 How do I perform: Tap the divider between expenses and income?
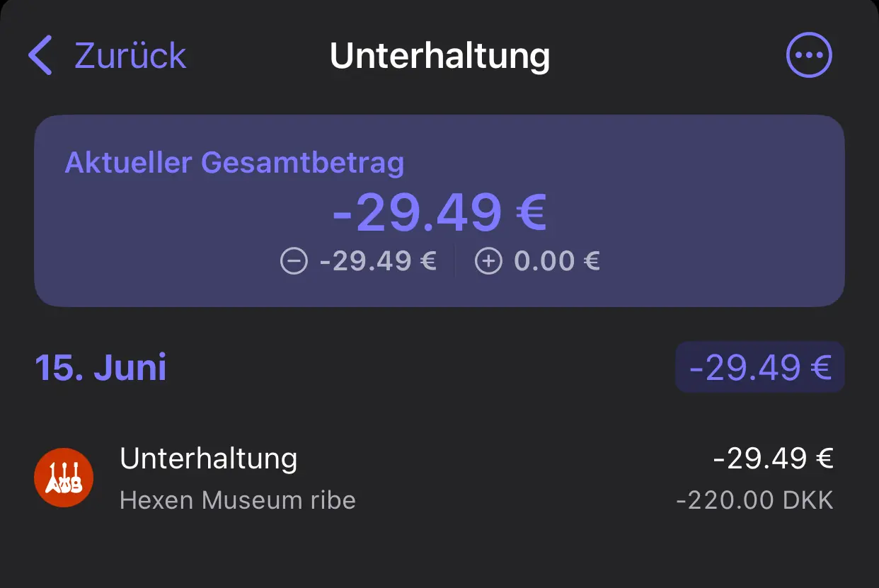[x=455, y=262]
